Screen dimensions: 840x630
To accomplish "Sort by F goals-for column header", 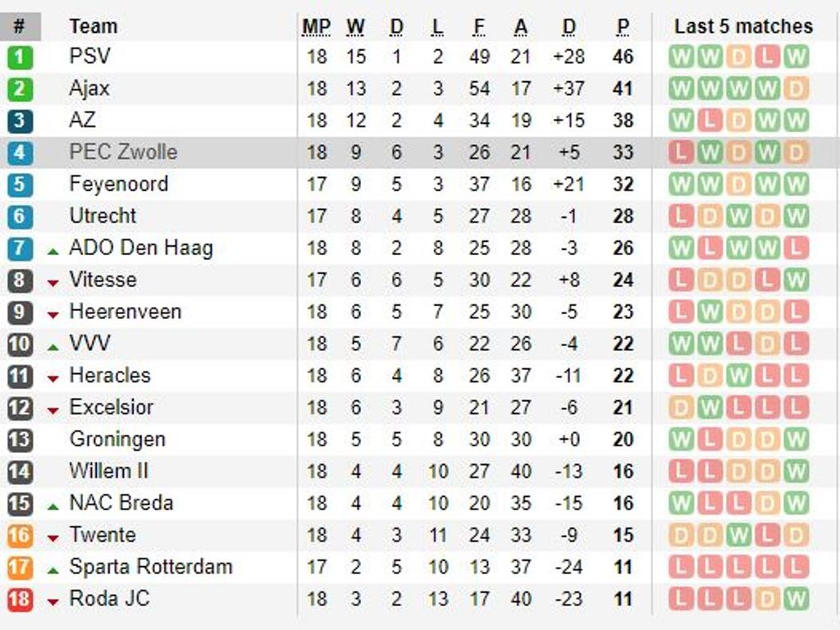I will pyautogui.click(x=479, y=27).
